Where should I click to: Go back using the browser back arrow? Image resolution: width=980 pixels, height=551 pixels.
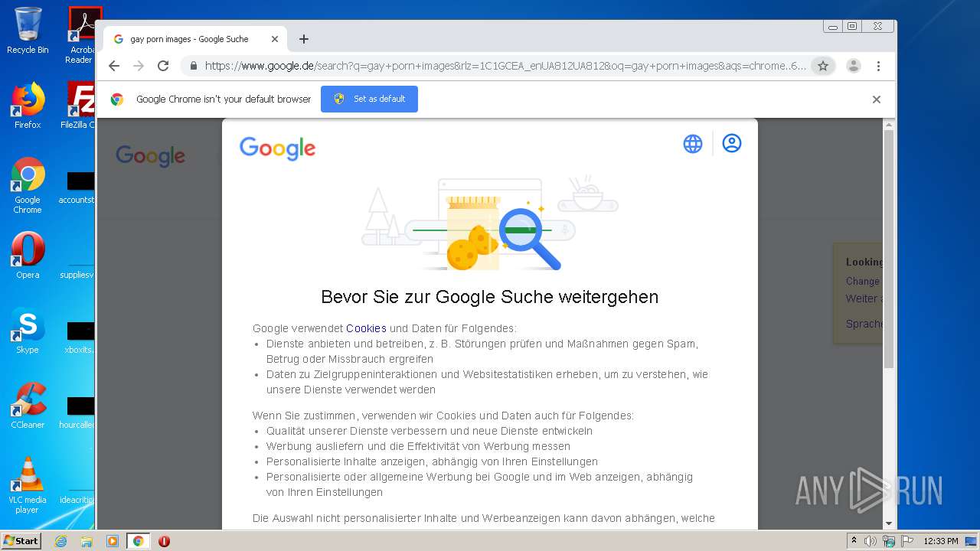[114, 66]
